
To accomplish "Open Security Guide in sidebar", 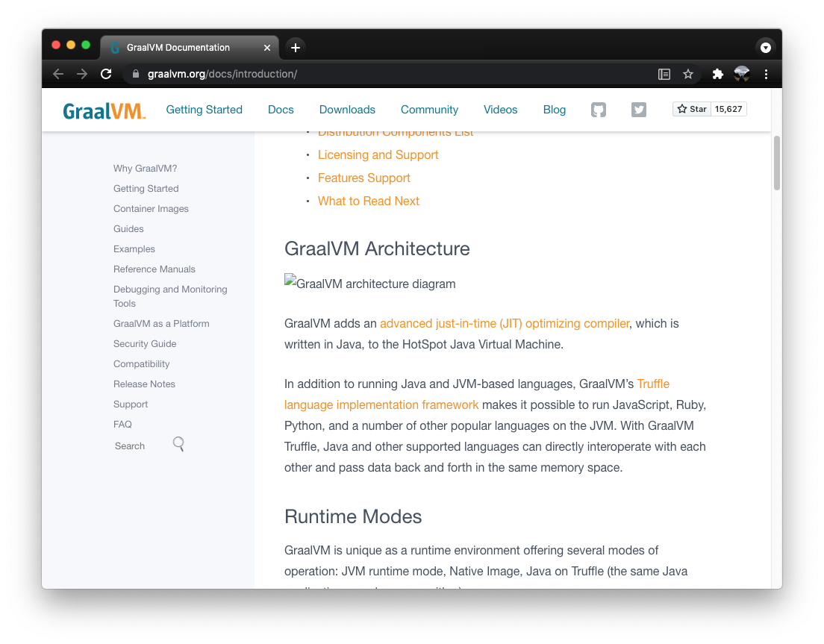I will [x=145, y=343].
